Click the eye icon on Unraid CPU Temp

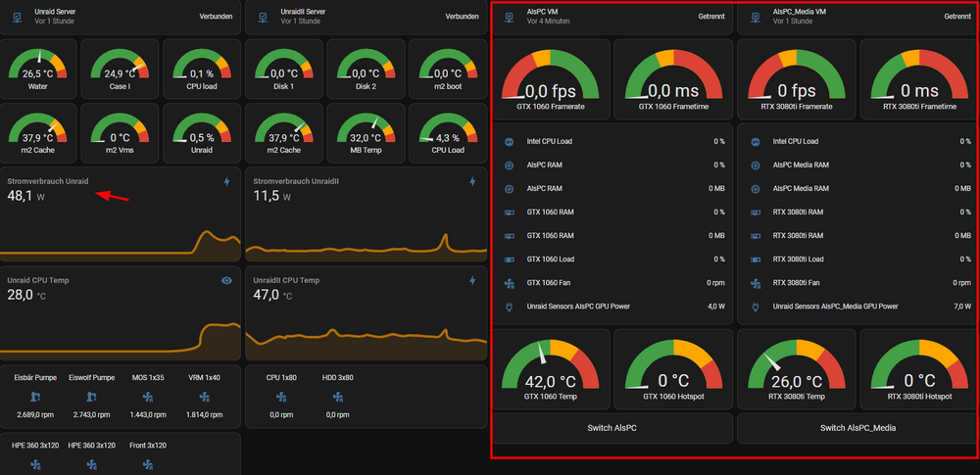tap(227, 281)
